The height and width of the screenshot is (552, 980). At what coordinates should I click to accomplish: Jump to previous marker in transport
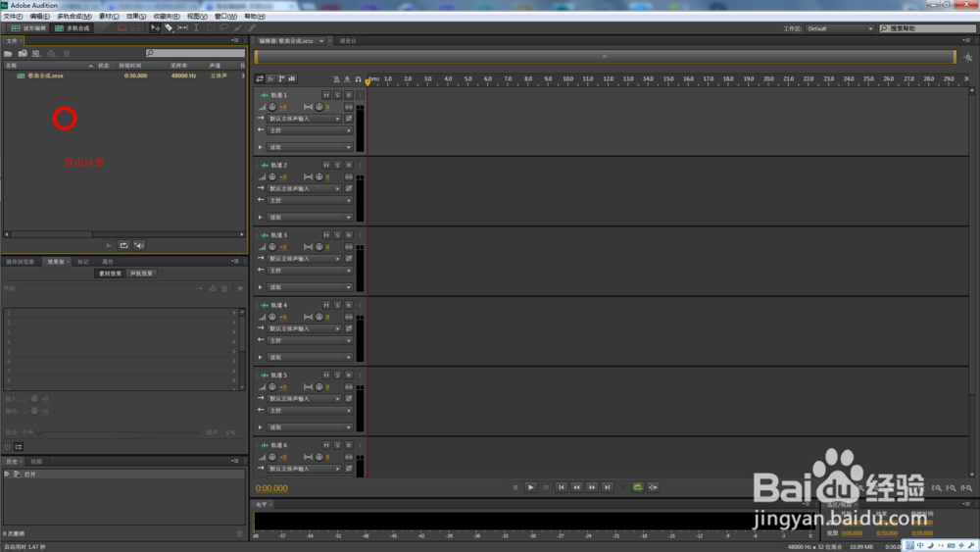562,487
